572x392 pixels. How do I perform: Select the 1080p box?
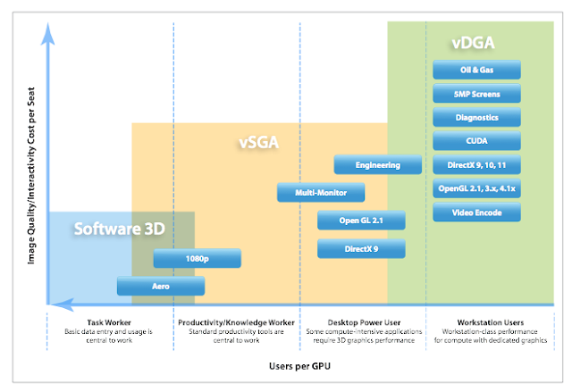(x=197, y=258)
